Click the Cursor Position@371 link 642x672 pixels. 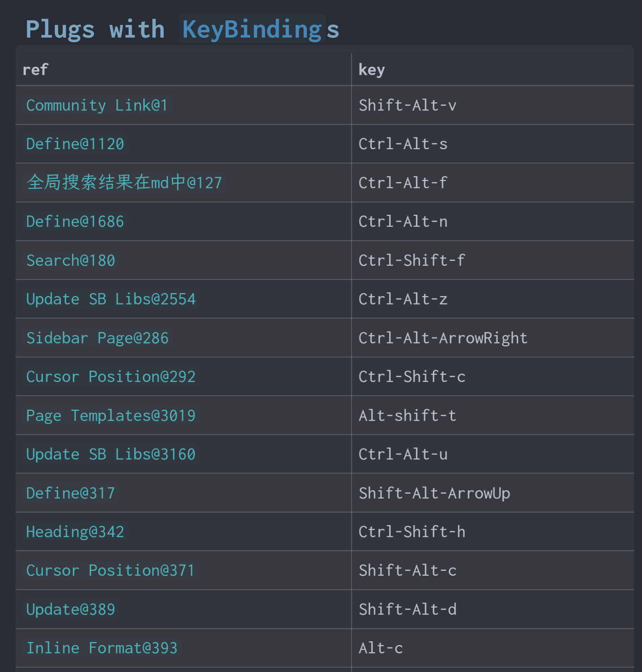click(x=111, y=570)
